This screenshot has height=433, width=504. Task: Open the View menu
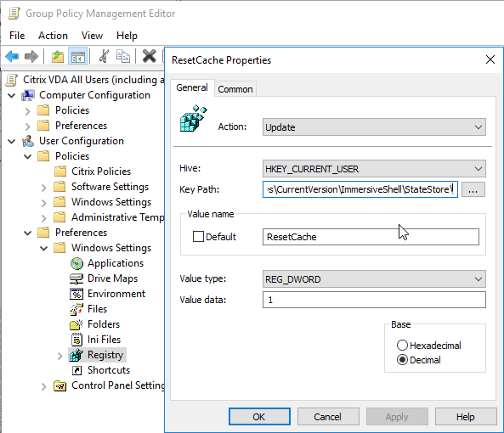pos(92,36)
